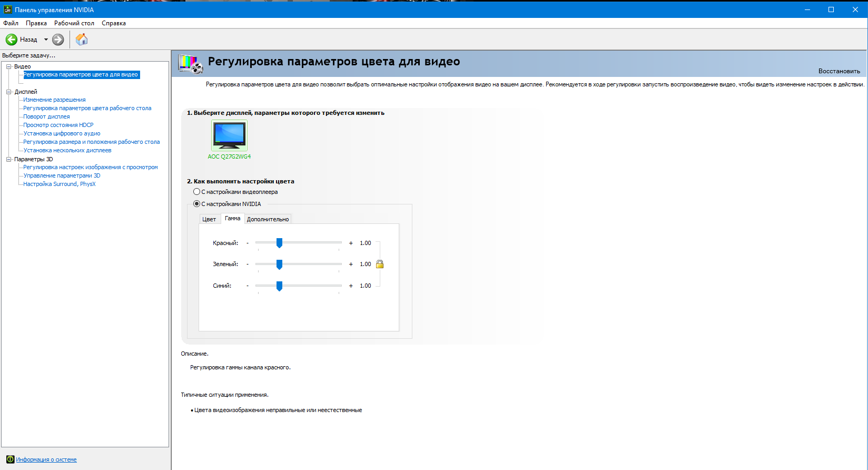The height and width of the screenshot is (470, 868).
Task: Click the Красный gamma slider handle
Action: pyautogui.click(x=279, y=243)
